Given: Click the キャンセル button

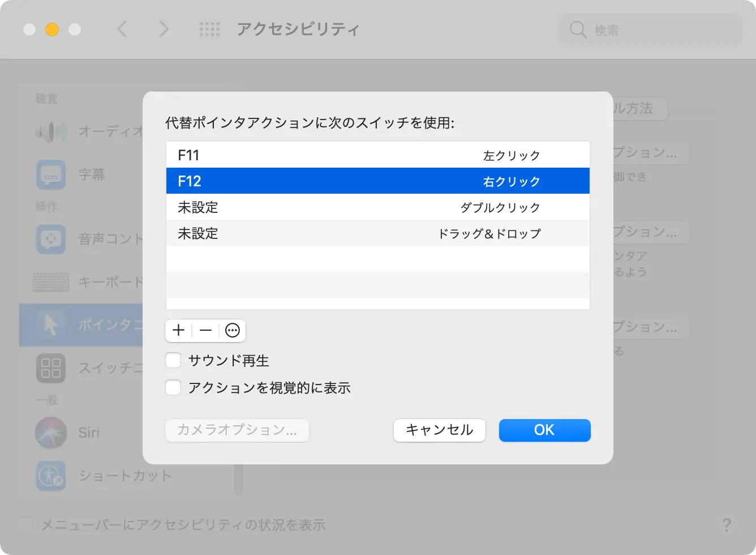Looking at the screenshot, I should pos(439,430).
